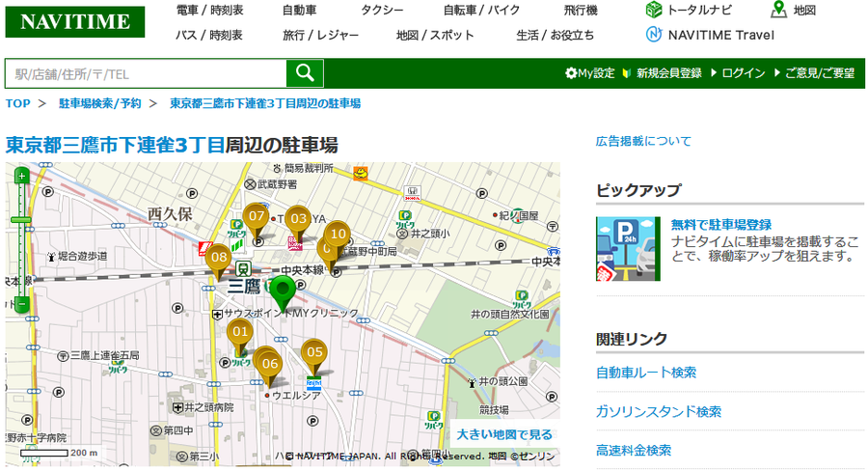This screenshot has width=868, height=471.
Task: Open 高速料金検索 link
Action: [x=634, y=450]
